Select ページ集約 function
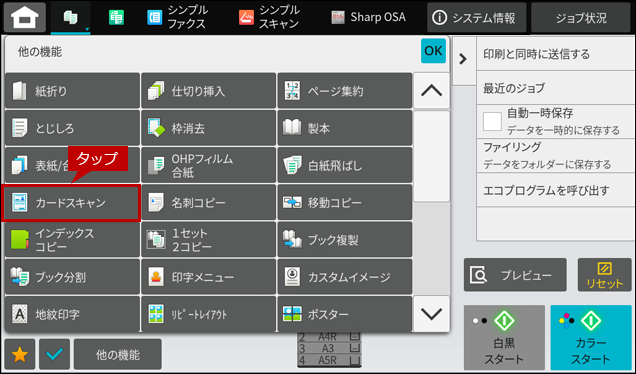Viewport: 636px width, 374px height. (x=345, y=91)
